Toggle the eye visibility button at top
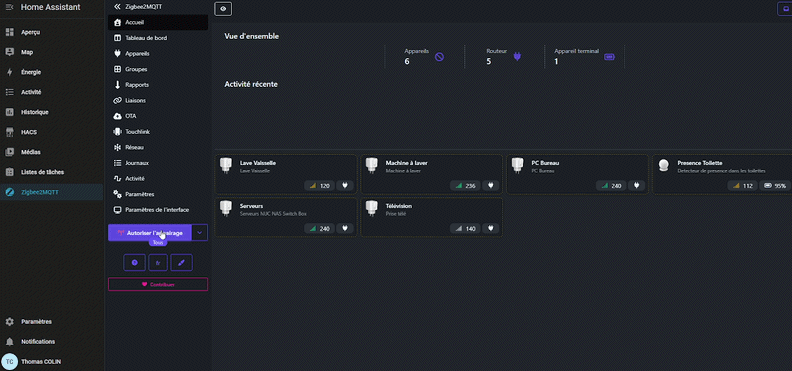 [223, 9]
